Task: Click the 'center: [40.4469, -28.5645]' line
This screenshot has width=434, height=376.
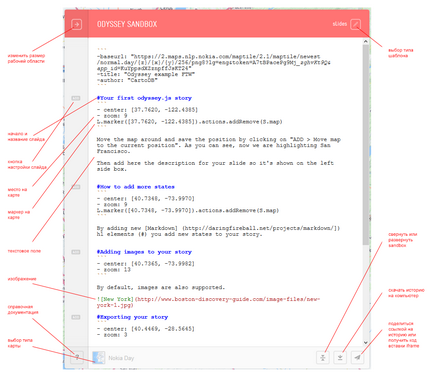Action: click(x=146, y=329)
